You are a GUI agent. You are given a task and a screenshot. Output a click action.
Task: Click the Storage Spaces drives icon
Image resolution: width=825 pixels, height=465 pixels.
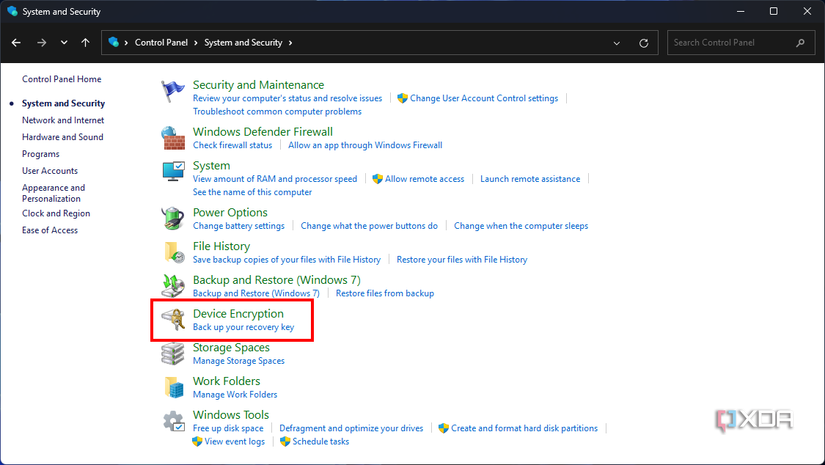[x=174, y=354]
